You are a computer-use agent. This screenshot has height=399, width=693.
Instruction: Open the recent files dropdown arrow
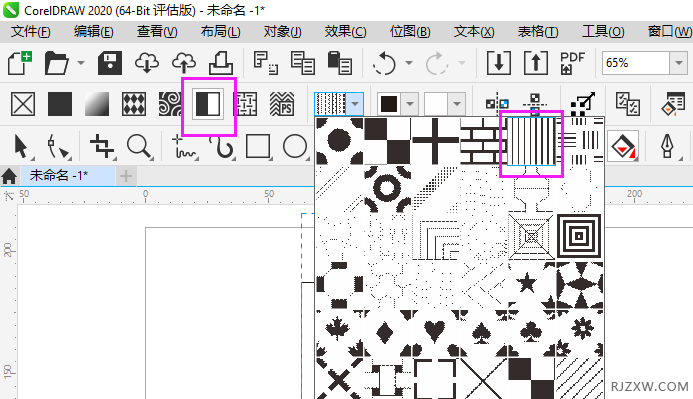81,63
